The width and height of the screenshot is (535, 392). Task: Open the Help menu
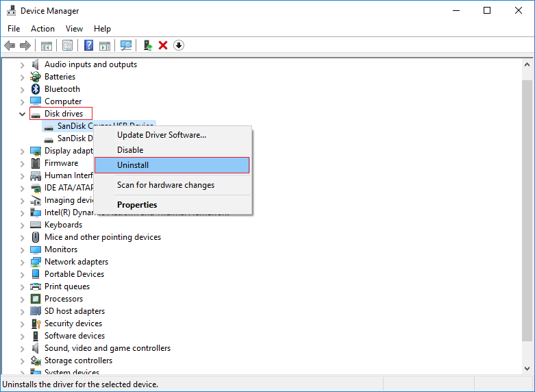[x=102, y=29]
